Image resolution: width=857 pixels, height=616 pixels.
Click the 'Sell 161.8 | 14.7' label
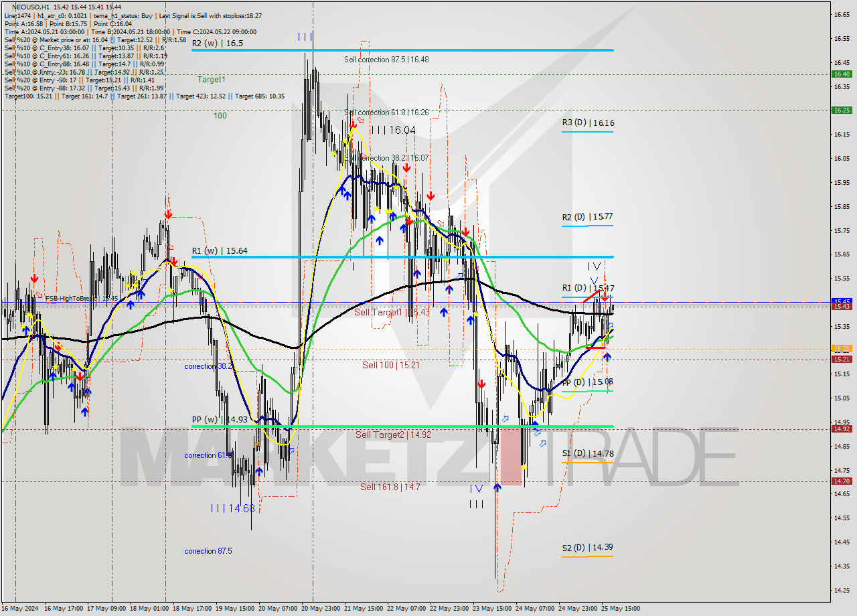point(390,487)
